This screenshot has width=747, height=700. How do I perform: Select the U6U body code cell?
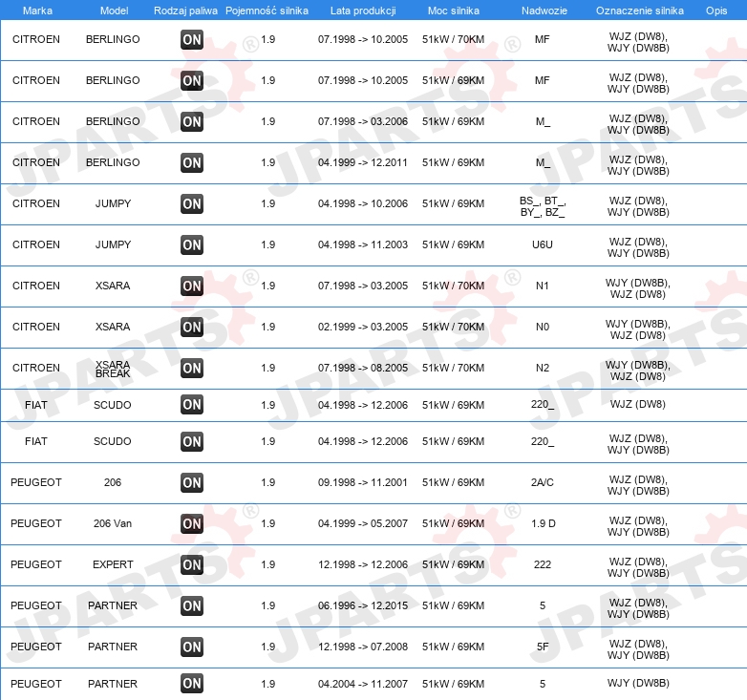tap(543, 244)
